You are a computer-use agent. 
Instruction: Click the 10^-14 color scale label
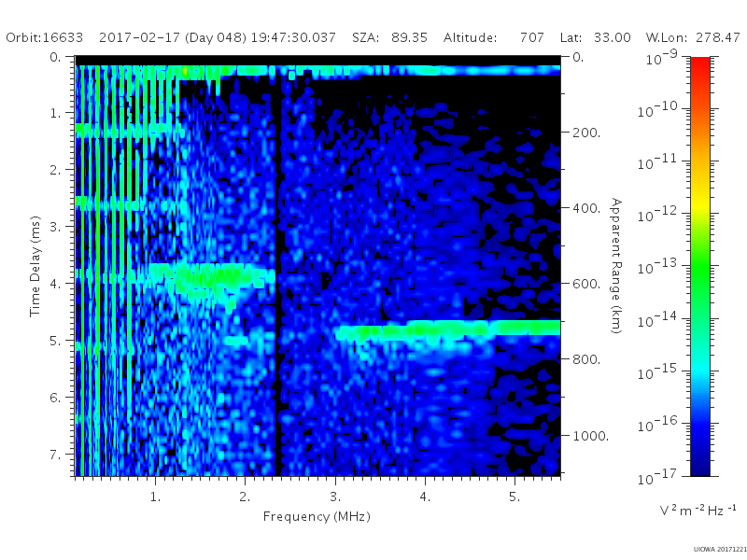coord(657,320)
